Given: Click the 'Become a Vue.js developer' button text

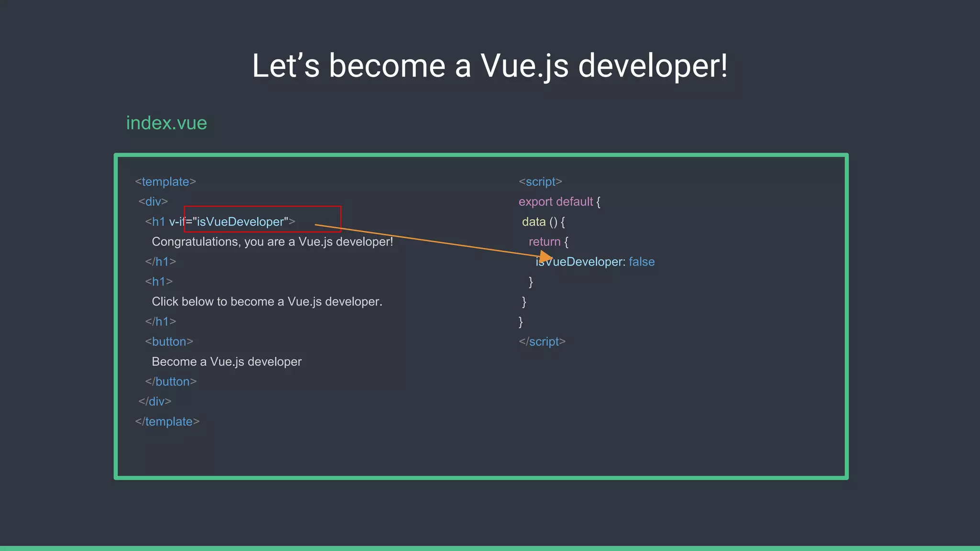Looking at the screenshot, I should [227, 362].
